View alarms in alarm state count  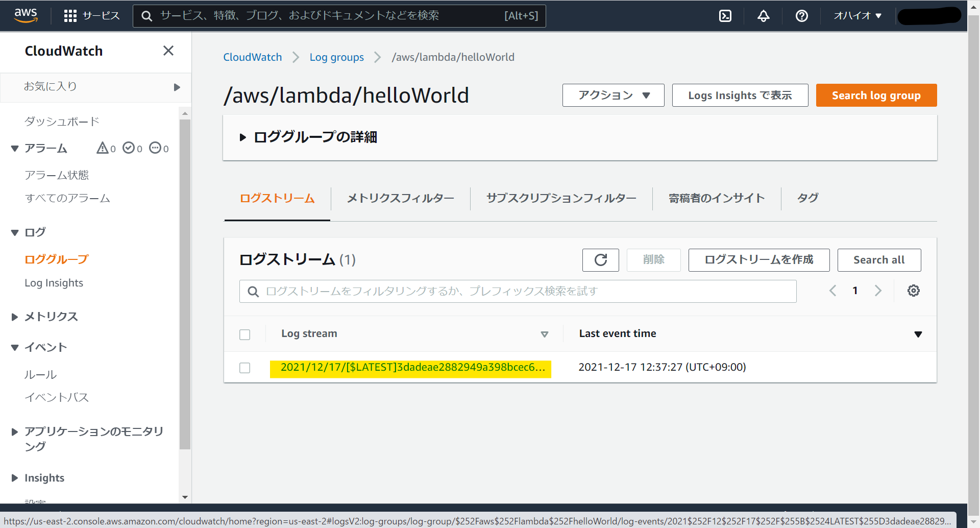tap(106, 148)
